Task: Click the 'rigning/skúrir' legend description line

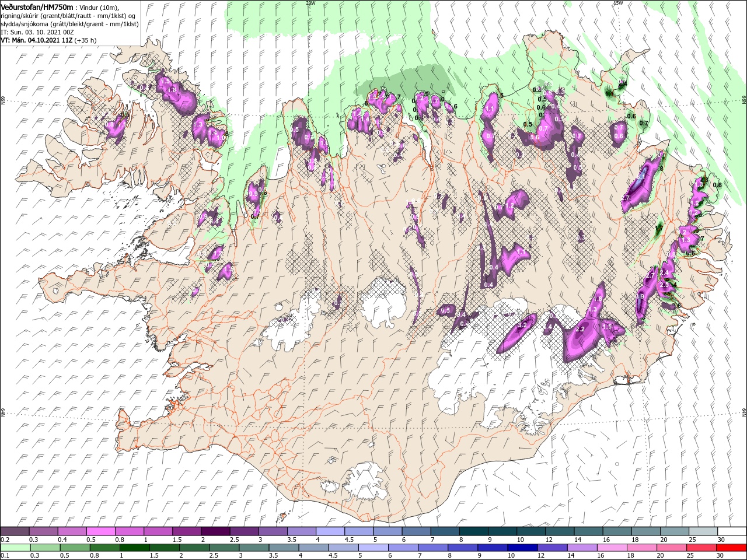Action: point(69,15)
